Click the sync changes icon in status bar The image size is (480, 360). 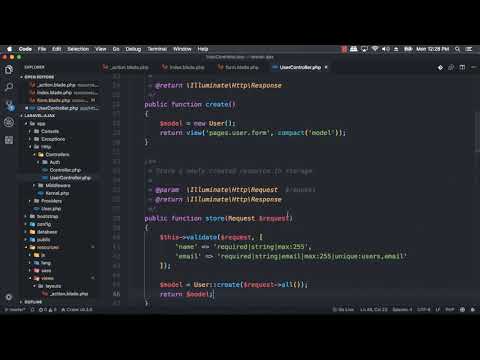tap(32, 310)
